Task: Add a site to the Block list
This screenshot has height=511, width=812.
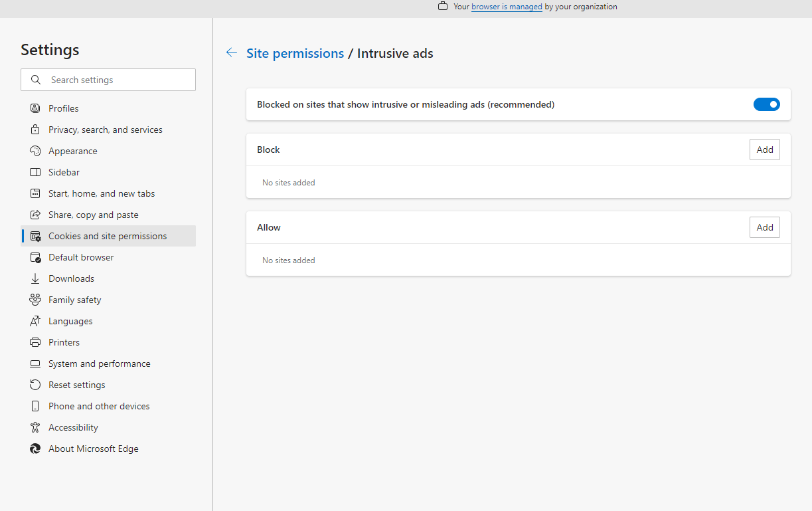Action: click(x=765, y=150)
